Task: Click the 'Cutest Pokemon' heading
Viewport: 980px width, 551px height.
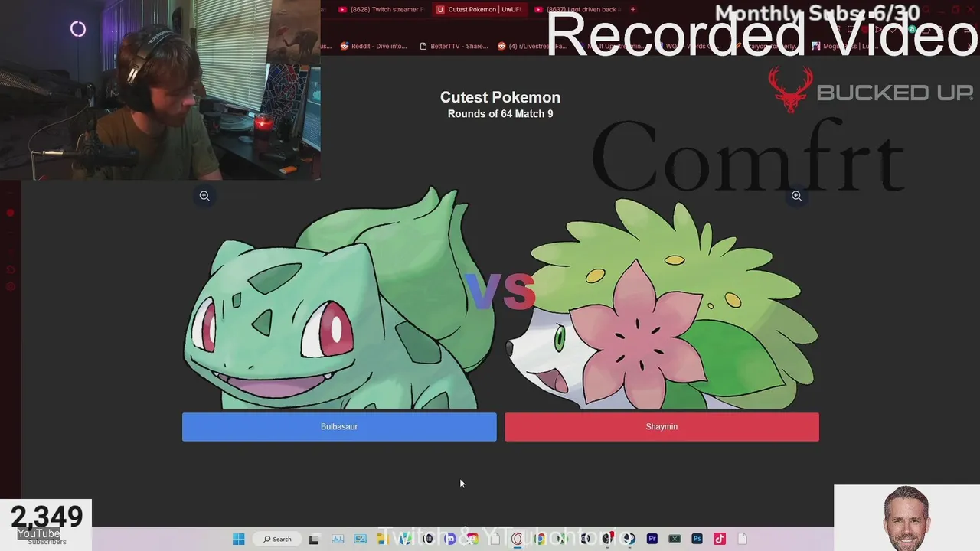Action: click(500, 97)
